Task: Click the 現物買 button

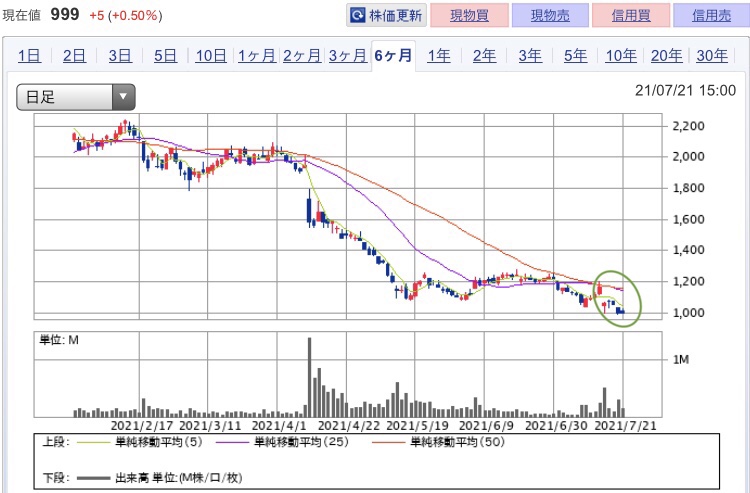Action: [469, 15]
